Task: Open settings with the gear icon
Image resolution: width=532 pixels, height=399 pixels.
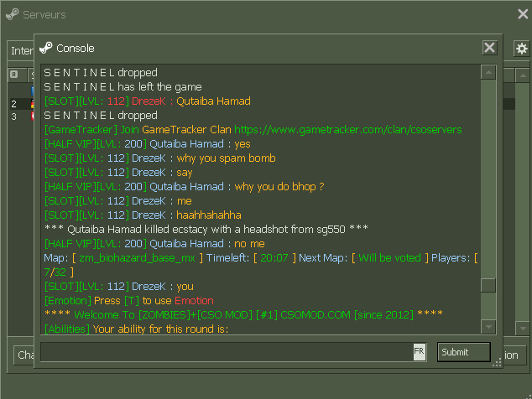Action: (521, 49)
